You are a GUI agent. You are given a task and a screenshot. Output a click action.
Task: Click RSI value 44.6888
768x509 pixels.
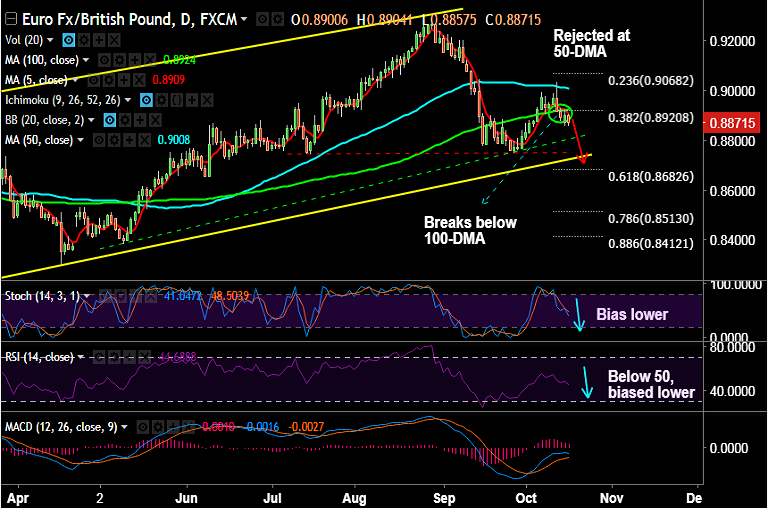[178, 357]
